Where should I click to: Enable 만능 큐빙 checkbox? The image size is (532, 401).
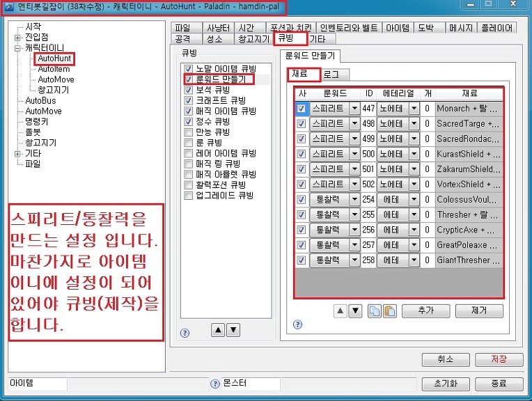pos(188,132)
